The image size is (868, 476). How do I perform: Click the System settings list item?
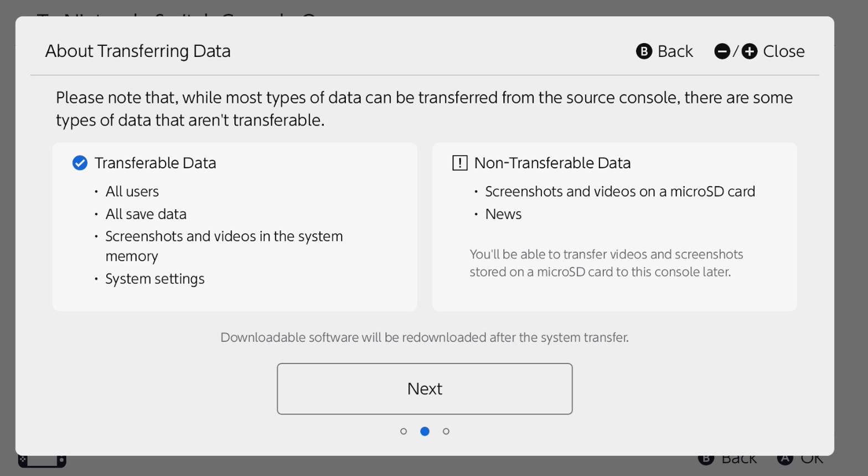154,278
